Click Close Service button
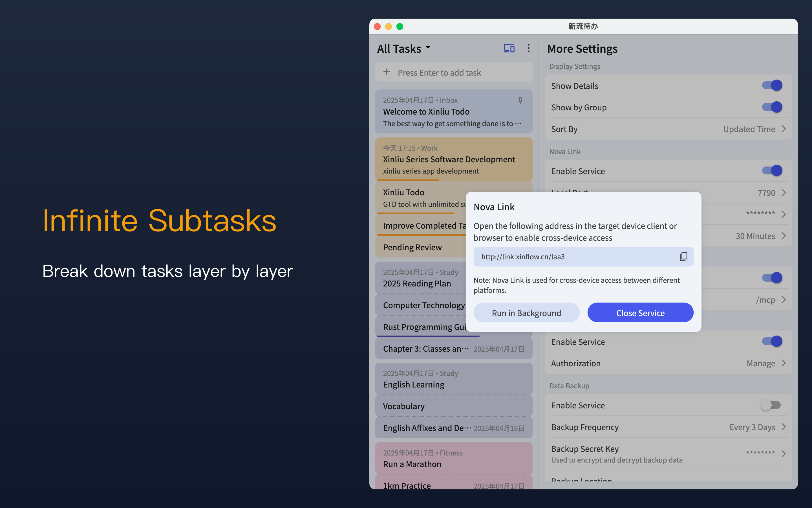 (x=640, y=313)
